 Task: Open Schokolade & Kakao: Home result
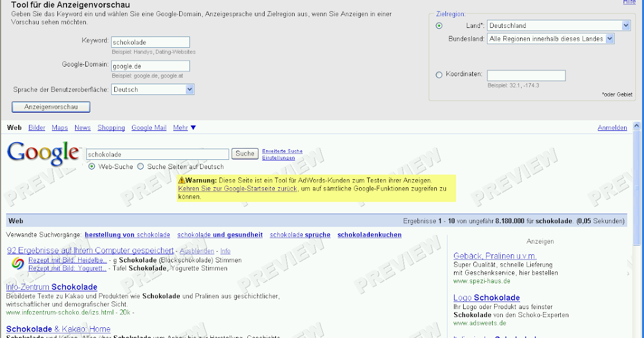(58, 329)
